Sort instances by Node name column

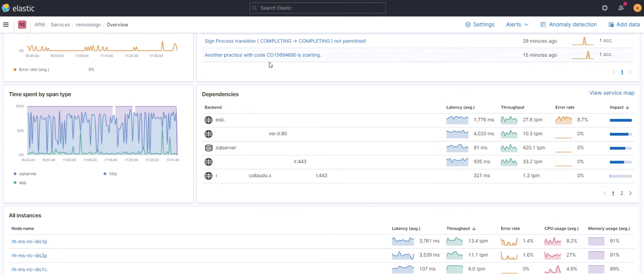coord(23,229)
